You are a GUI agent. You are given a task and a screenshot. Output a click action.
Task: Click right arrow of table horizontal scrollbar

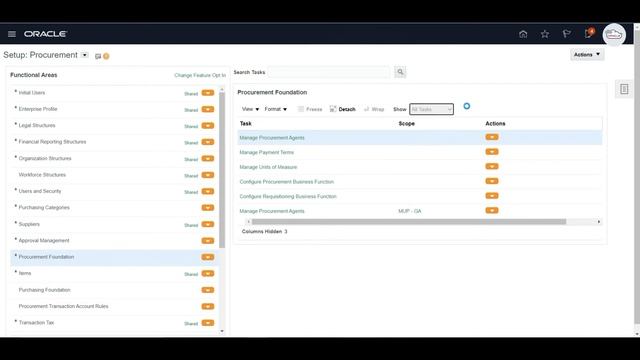pyautogui.click(x=599, y=222)
